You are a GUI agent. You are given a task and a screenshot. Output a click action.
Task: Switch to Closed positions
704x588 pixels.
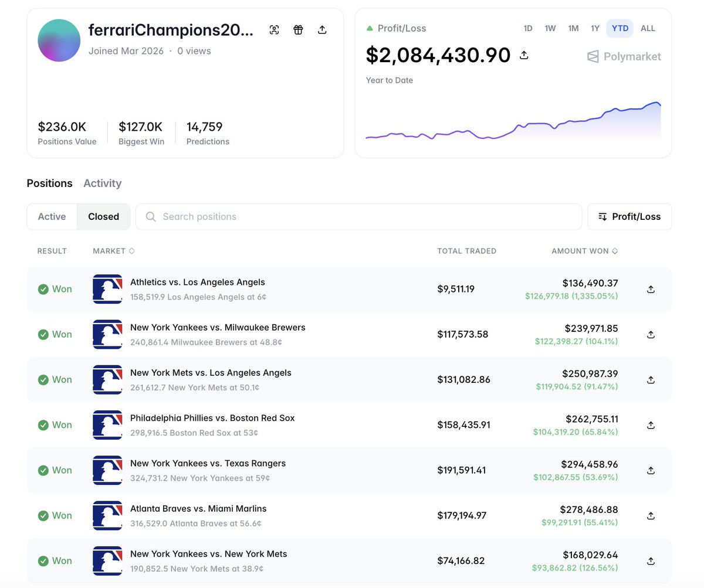(x=104, y=216)
